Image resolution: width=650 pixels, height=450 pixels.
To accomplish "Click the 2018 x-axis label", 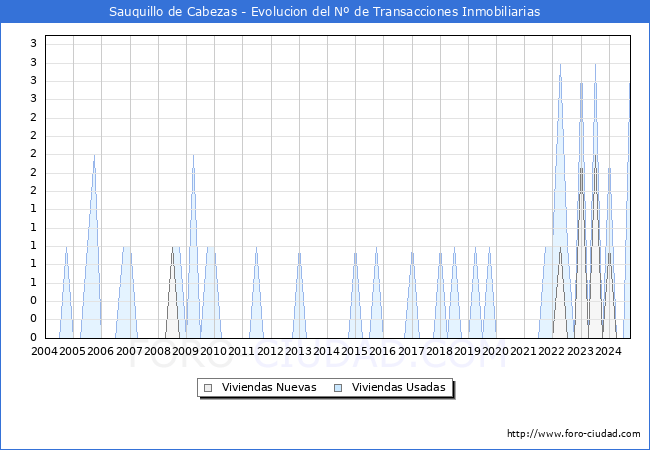I will [x=439, y=351].
